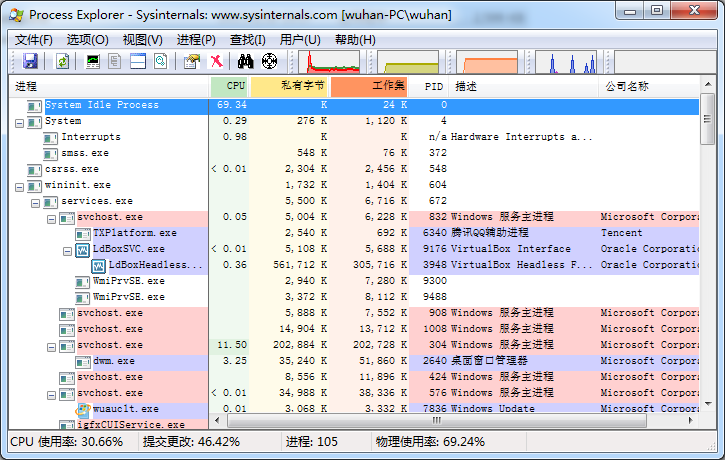Click the 桌面窗口管理器 description cell
Image resolution: width=725 pixels, height=460 pixels.
pyautogui.click(x=489, y=361)
